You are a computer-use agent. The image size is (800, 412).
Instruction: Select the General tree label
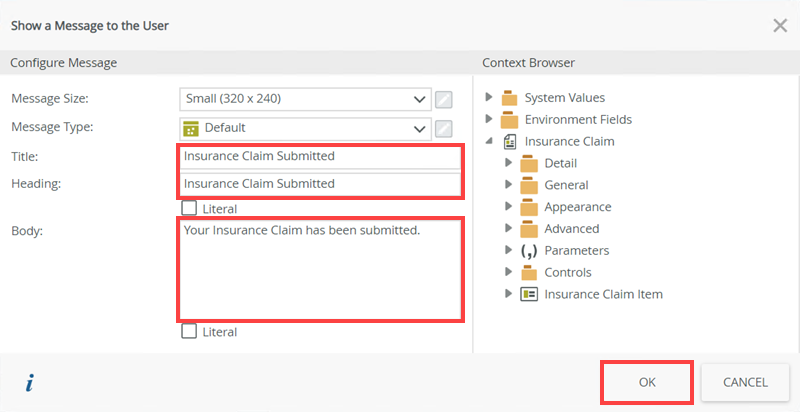[566, 185]
